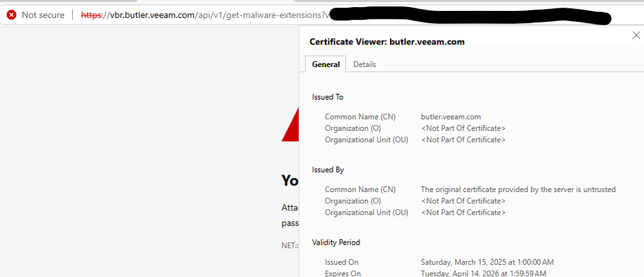Select Tuesday, April 14, 2026 expiry date

(483, 273)
